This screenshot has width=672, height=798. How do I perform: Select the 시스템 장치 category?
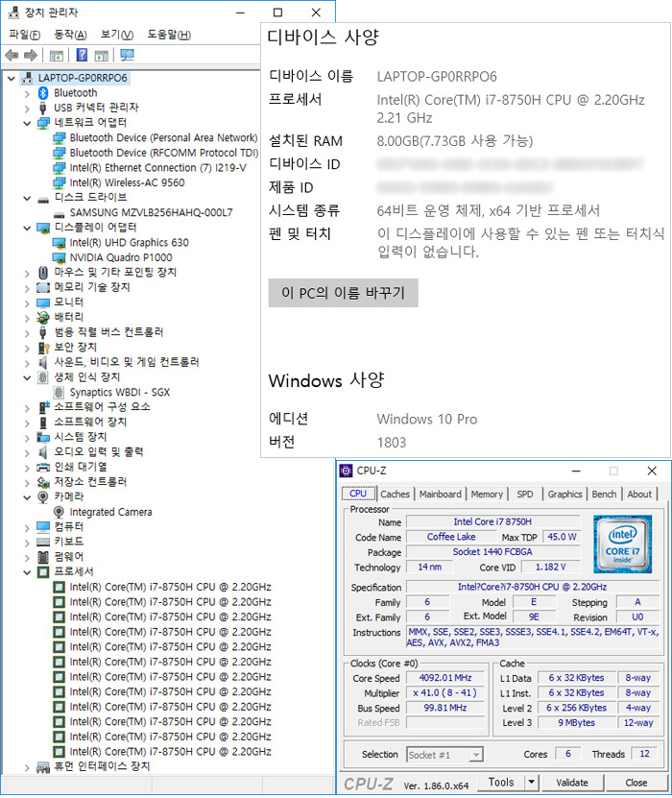(x=81, y=437)
